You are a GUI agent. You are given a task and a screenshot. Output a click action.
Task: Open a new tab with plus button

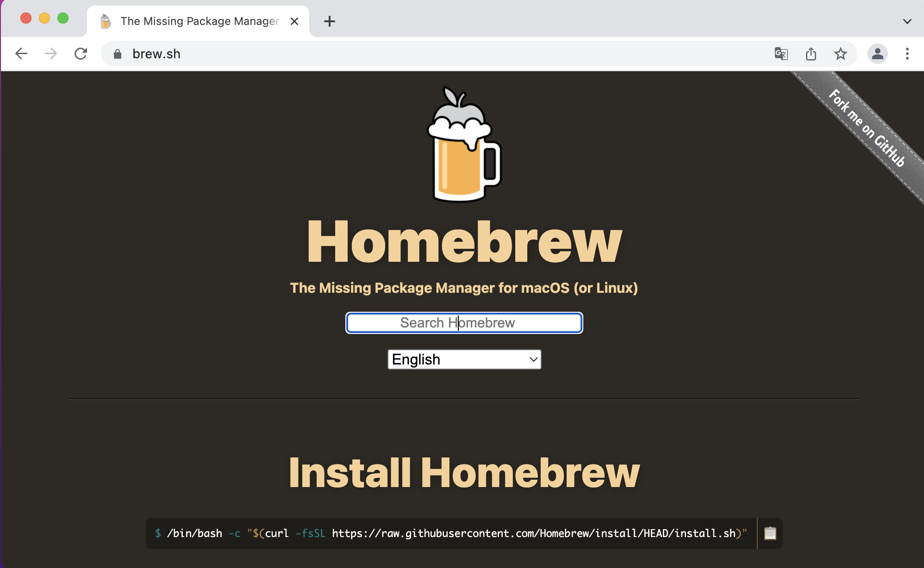pyautogui.click(x=329, y=21)
